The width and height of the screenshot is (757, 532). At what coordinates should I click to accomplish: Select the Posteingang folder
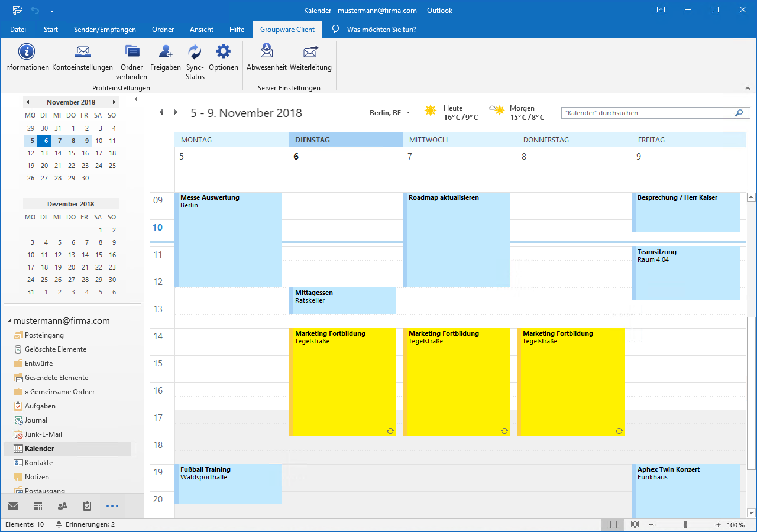(44, 335)
